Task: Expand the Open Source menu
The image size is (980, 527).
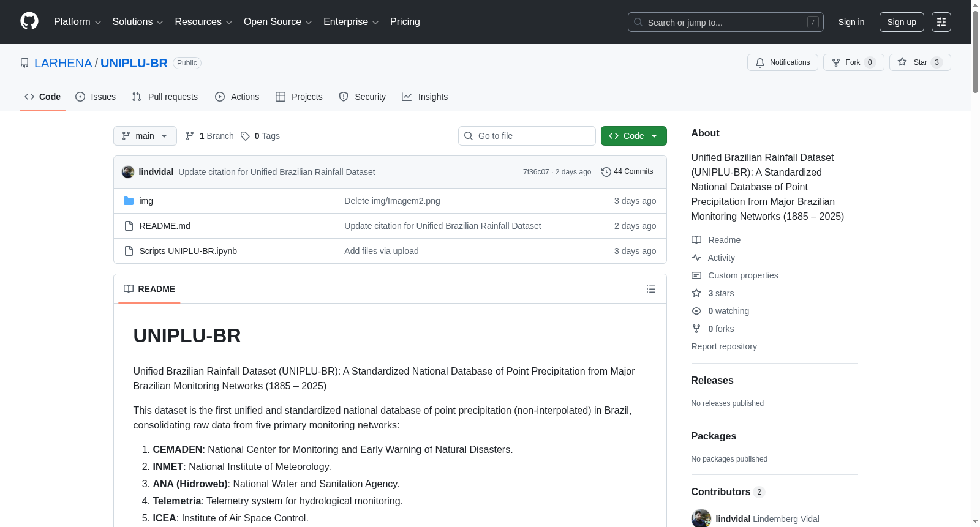Action: tap(278, 22)
